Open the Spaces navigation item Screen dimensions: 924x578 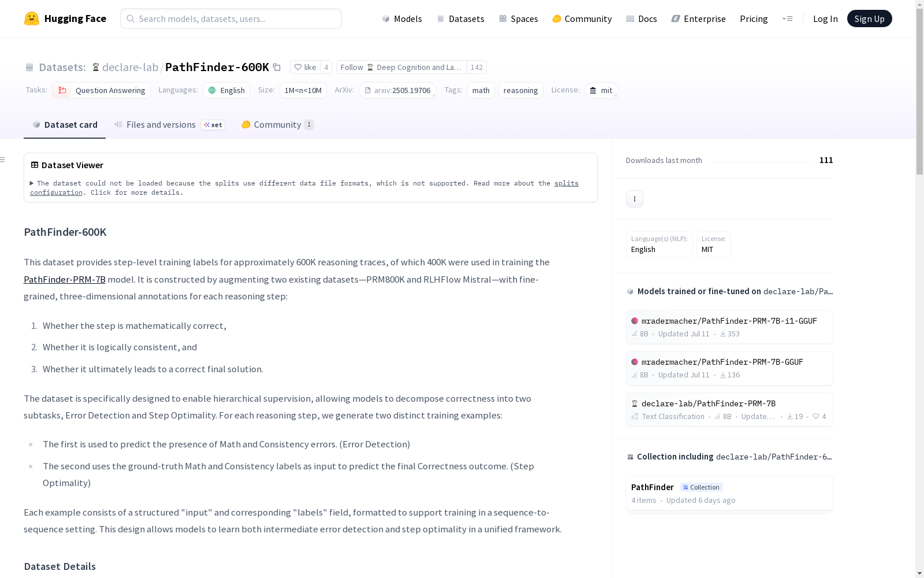[518, 18]
